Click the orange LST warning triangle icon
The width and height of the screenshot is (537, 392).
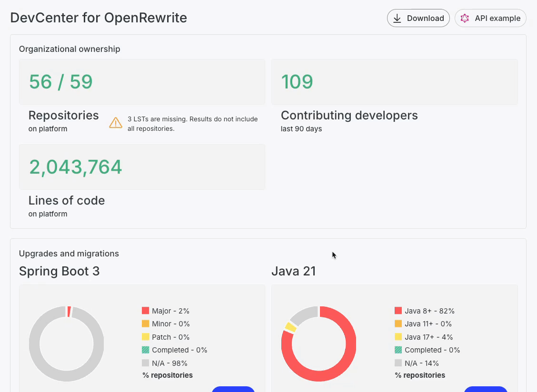(x=116, y=123)
